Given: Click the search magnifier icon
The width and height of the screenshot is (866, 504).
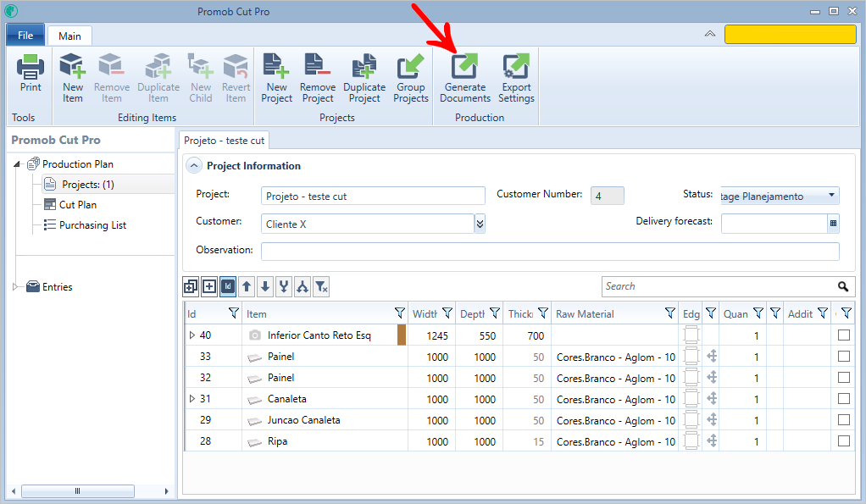Looking at the screenshot, I should click(x=843, y=286).
